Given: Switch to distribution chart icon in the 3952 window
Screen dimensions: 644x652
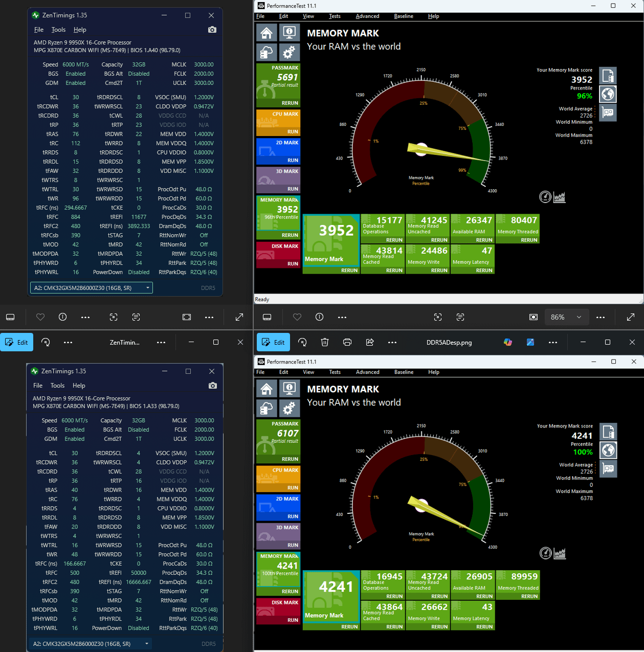Looking at the screenshot, I should coord(560,197).
